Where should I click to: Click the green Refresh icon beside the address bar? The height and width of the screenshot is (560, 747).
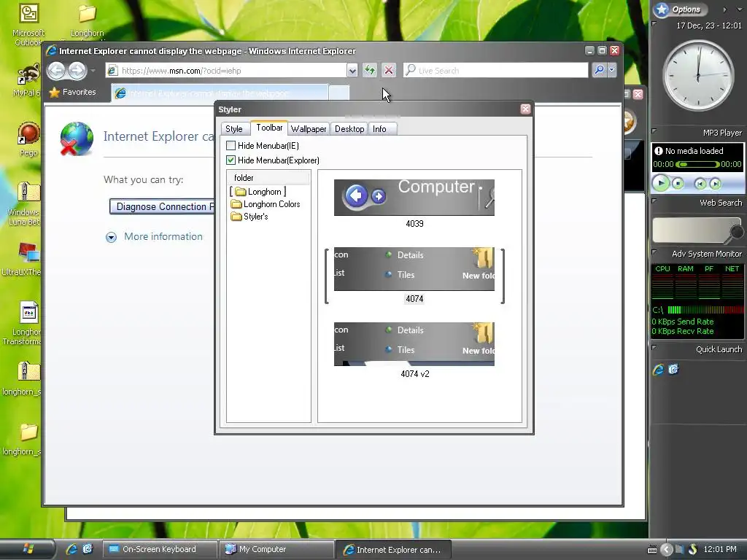(x=370, y=71)
